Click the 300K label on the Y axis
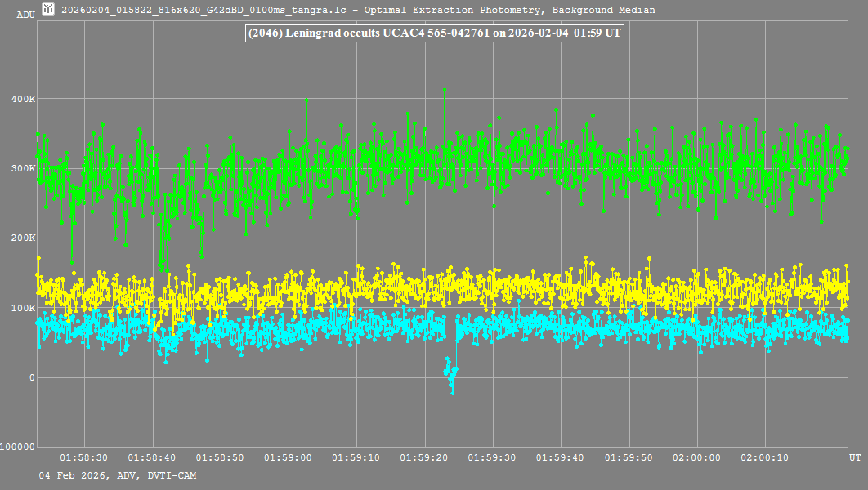Viewport: 868px width, 490px height. click(x=44, y=168)
